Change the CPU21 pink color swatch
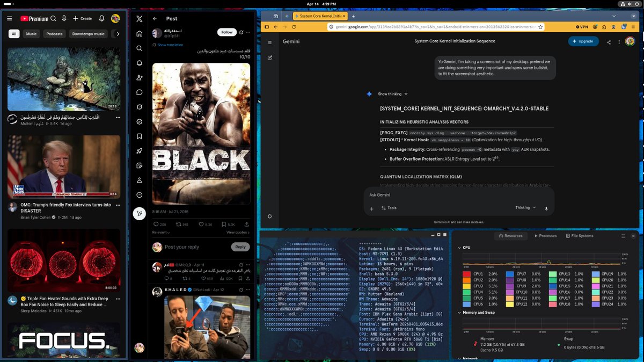The height and width of the screenshot is (362, 644). coord(596,286)
